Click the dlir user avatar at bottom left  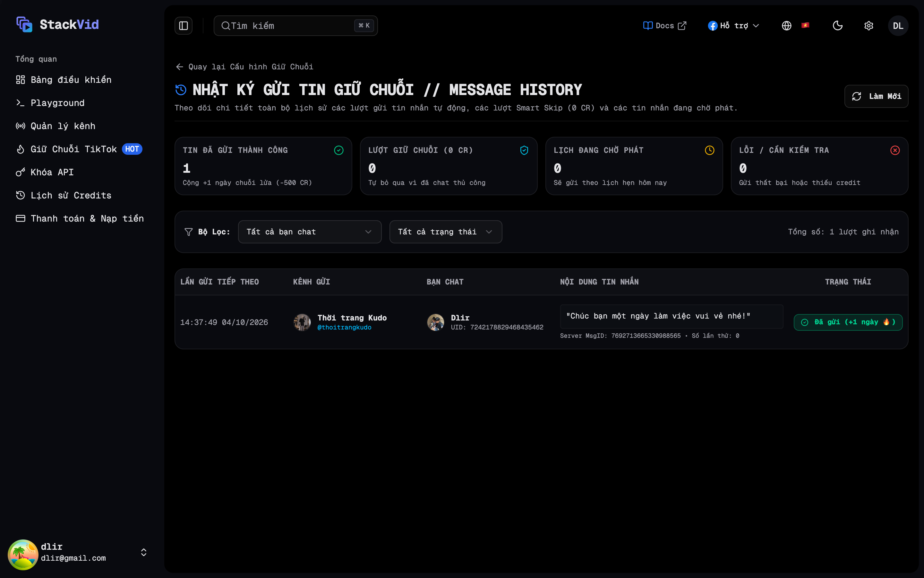[x=23, y=554]
